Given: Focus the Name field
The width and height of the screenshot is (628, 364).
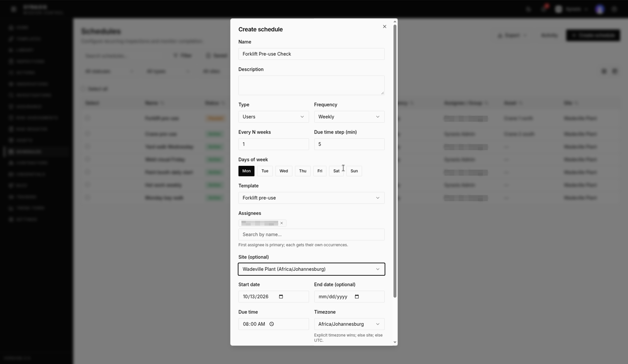Looking at the screenshot, I should 312,54.
